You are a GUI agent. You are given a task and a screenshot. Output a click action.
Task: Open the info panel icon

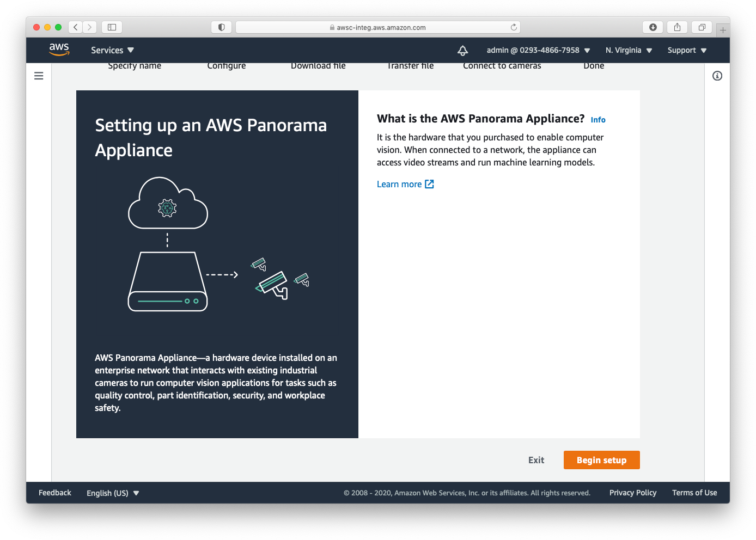click(717, 76)
